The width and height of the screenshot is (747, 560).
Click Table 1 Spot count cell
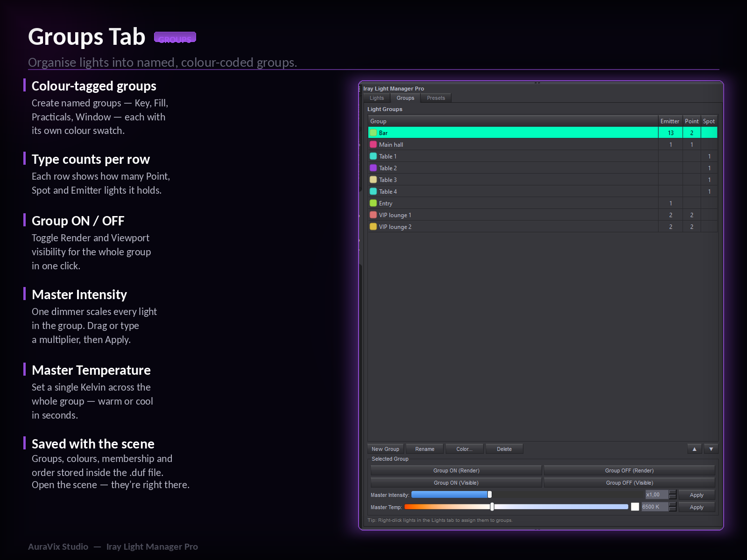(709, 156)
